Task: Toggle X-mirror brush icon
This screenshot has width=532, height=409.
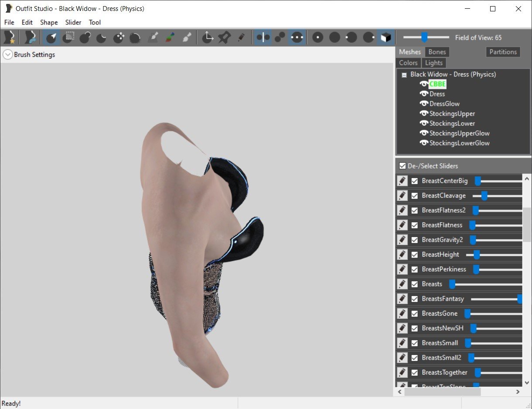Action: click(263, 38)
